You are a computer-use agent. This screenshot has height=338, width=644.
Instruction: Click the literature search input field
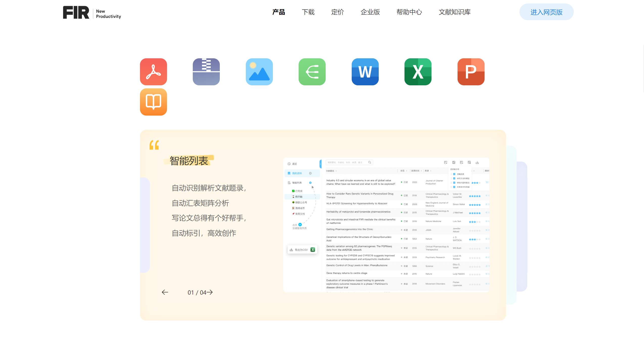click(x=349, y=162)
